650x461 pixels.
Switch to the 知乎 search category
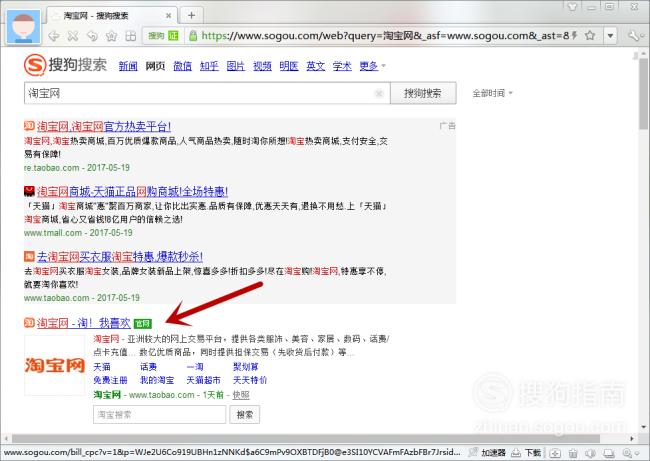[209, 66]
